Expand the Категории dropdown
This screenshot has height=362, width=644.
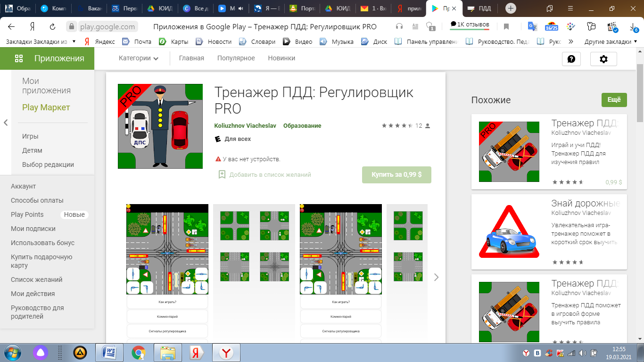(x=139, y=58)
